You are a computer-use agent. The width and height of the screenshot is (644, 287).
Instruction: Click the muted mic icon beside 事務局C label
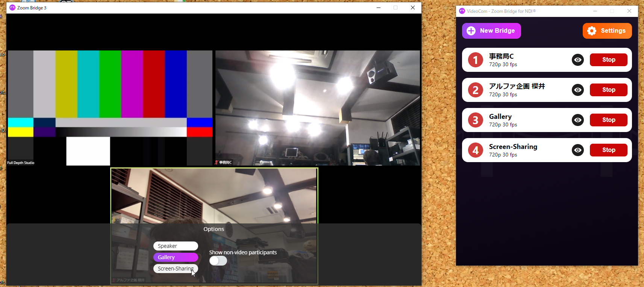coord(216,162)
